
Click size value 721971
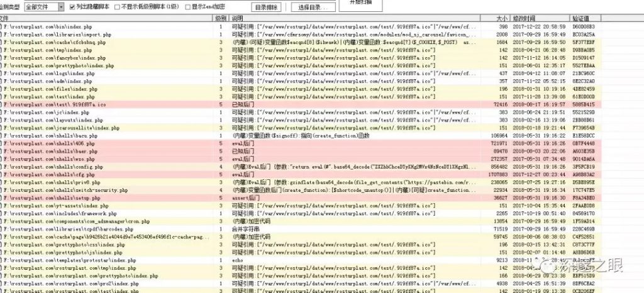click(499, 143)
